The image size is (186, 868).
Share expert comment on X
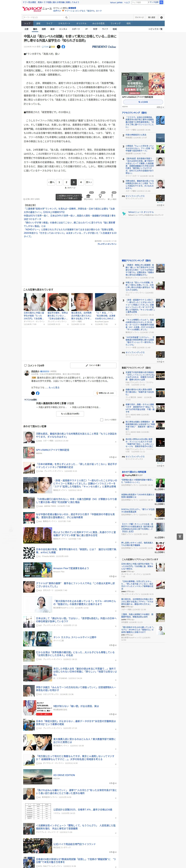[33, 393]
